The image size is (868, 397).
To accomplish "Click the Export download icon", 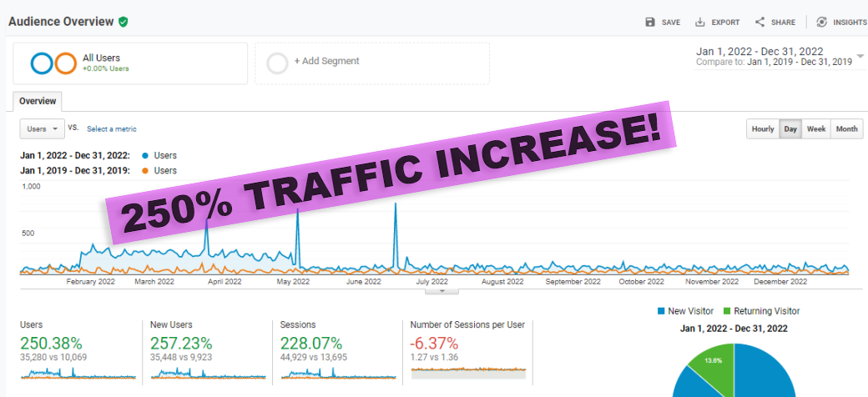I will [x=700, y=23].
